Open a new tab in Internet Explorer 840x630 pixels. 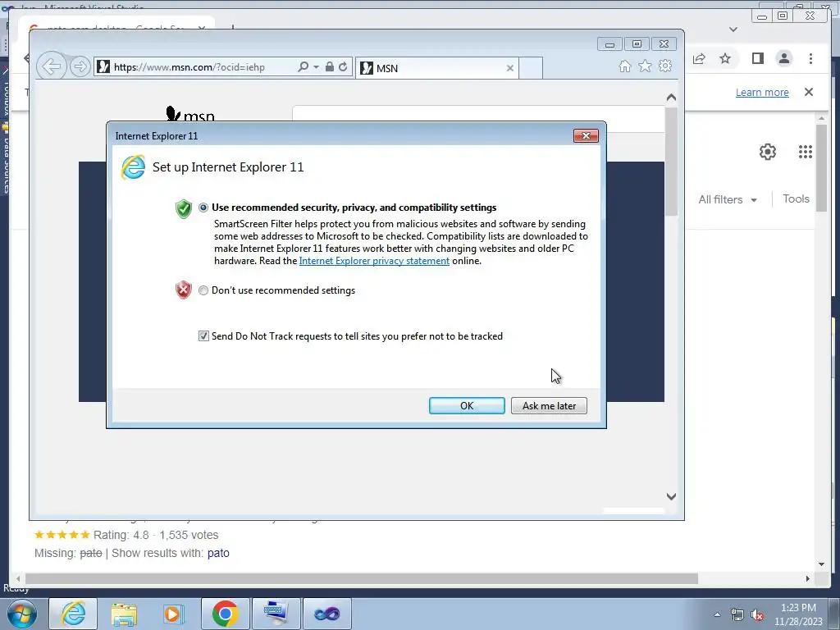tap(531, 68)
